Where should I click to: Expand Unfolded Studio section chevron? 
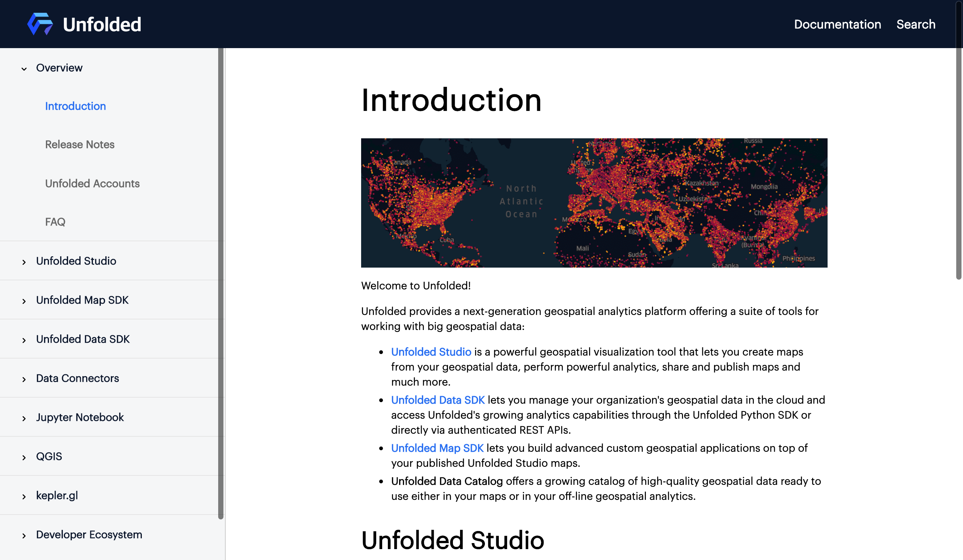24,262
